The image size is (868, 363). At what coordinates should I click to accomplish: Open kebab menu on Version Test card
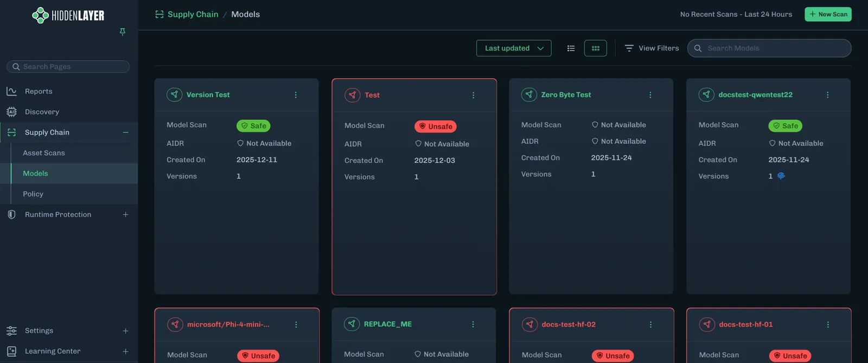296,95
